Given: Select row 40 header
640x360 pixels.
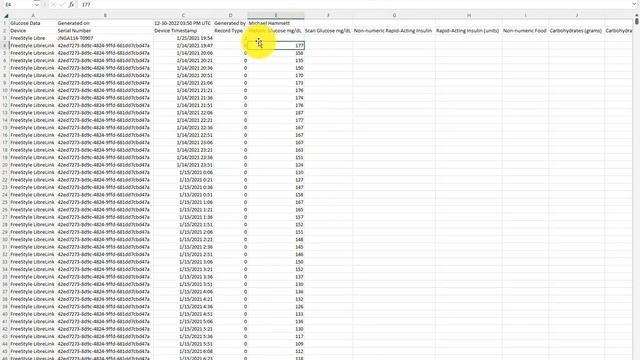Looking at the screenshot, I should pos(5,314).
